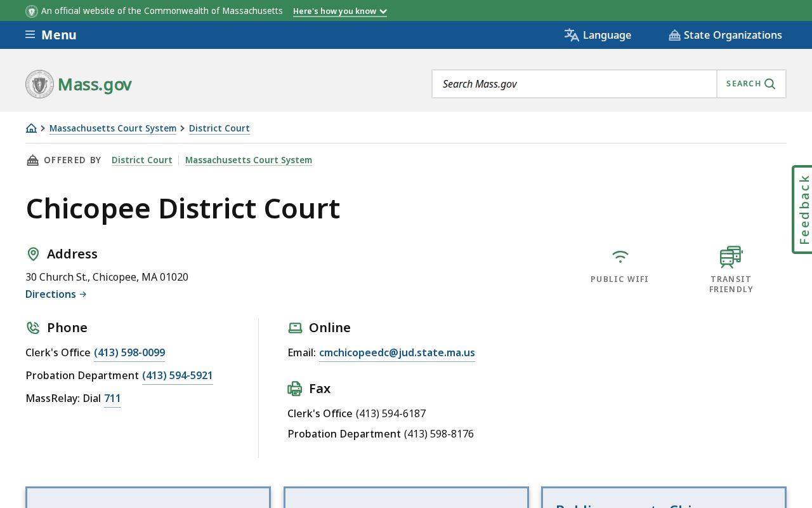Click the Offered By building icon
Screen dimensions: 812x508
coord(32,160)
